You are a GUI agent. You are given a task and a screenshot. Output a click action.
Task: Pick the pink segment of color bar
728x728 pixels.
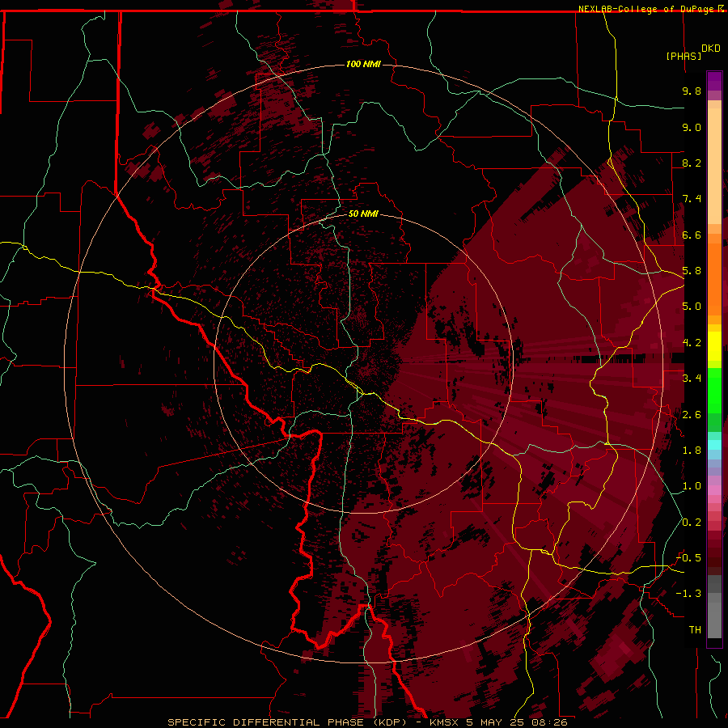tap(714, 490)
